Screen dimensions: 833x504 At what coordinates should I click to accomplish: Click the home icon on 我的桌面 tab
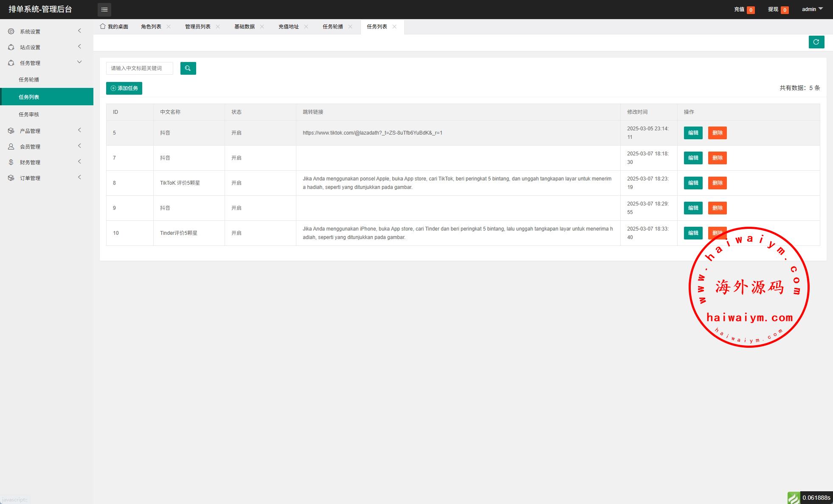tap(103, 26)
